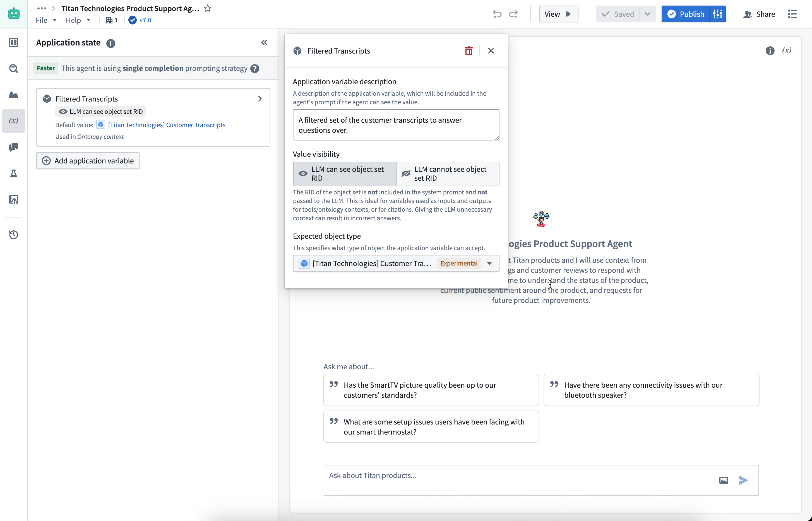Click the send message arrow icon

tap(743, 480)
